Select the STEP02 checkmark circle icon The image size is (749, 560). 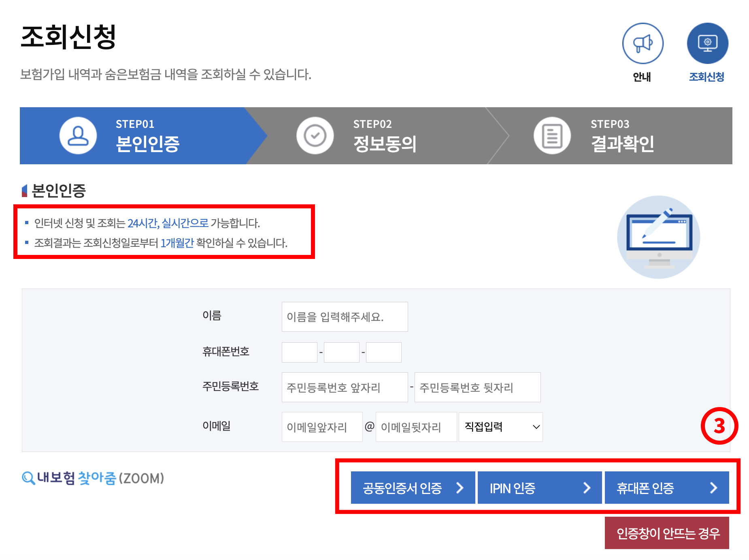(315, 136)
